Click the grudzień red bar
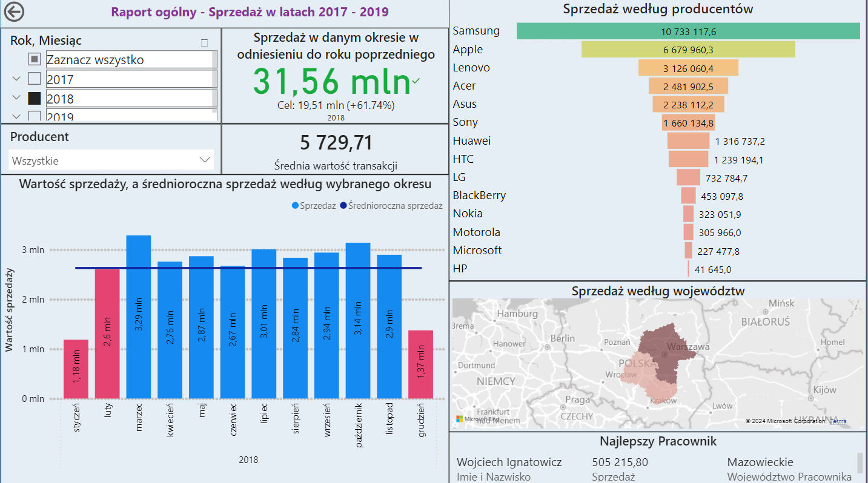The width and height of the screenshot is (868, 483). point(421,364)
